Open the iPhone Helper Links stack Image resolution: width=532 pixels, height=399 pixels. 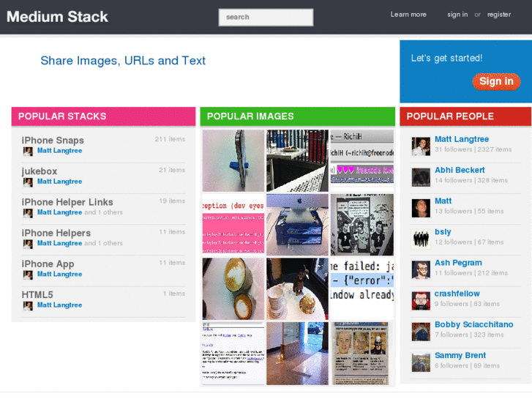(x=67, y=202)
